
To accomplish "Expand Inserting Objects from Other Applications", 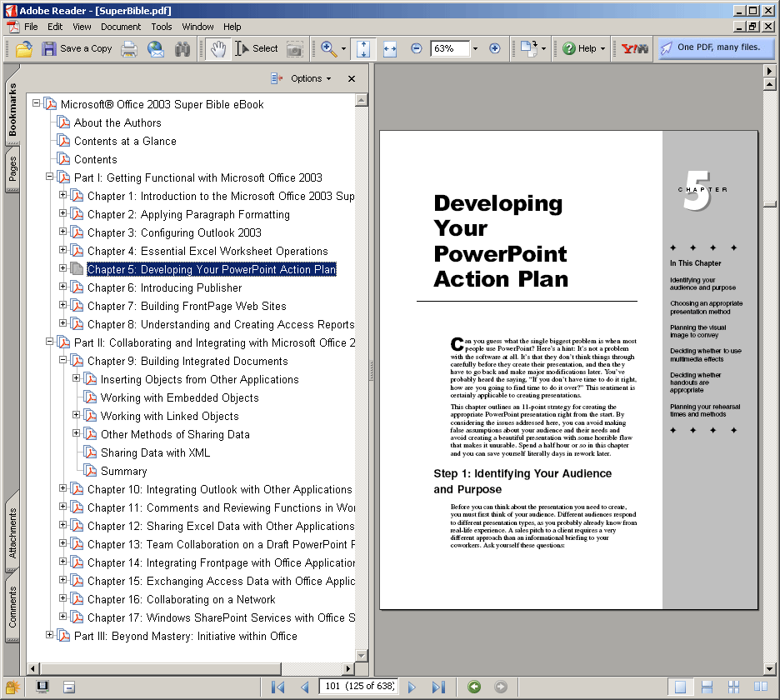I will 76,378.
